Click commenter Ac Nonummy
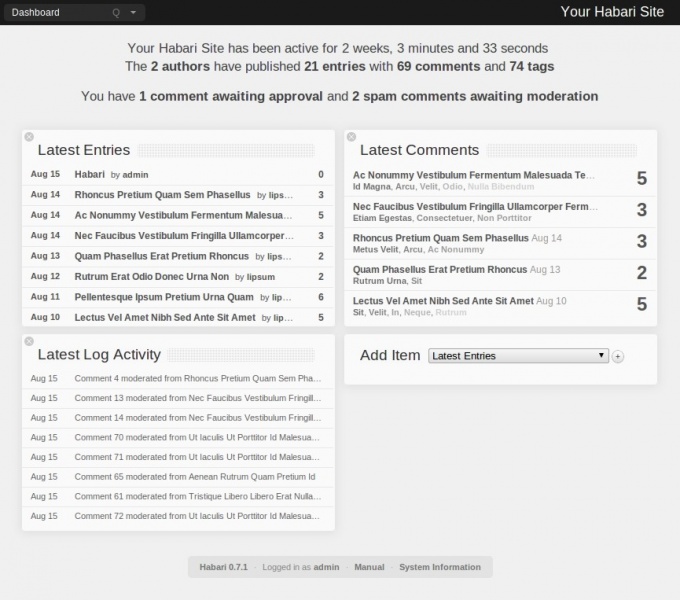The width and height of the screenshot is (680, 600). (x=456, y=249)
